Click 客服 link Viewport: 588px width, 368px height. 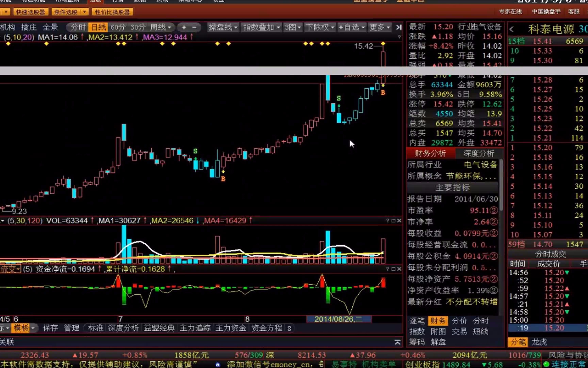pyautogui.click(x=573, y=11)
